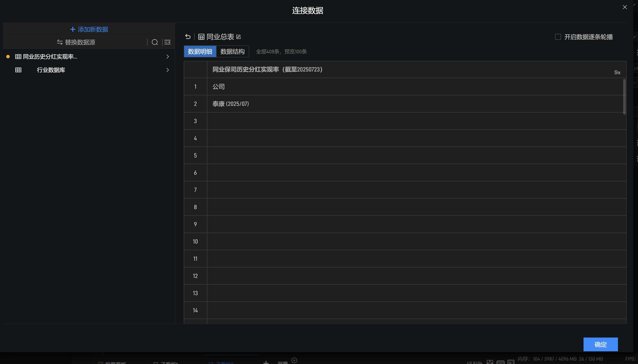The image size is (638, 364).
Task: Click column header 同业保司历史分红实现率
Action: tap(267, 69)
